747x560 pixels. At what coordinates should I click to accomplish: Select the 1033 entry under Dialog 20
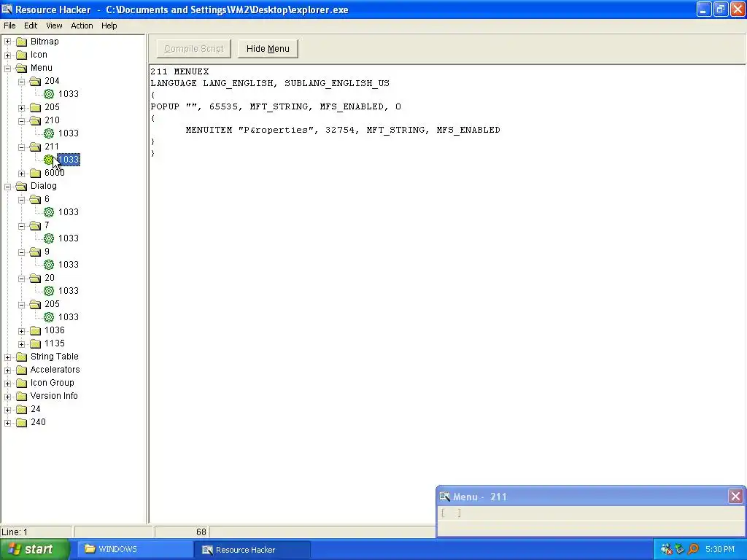69,290
